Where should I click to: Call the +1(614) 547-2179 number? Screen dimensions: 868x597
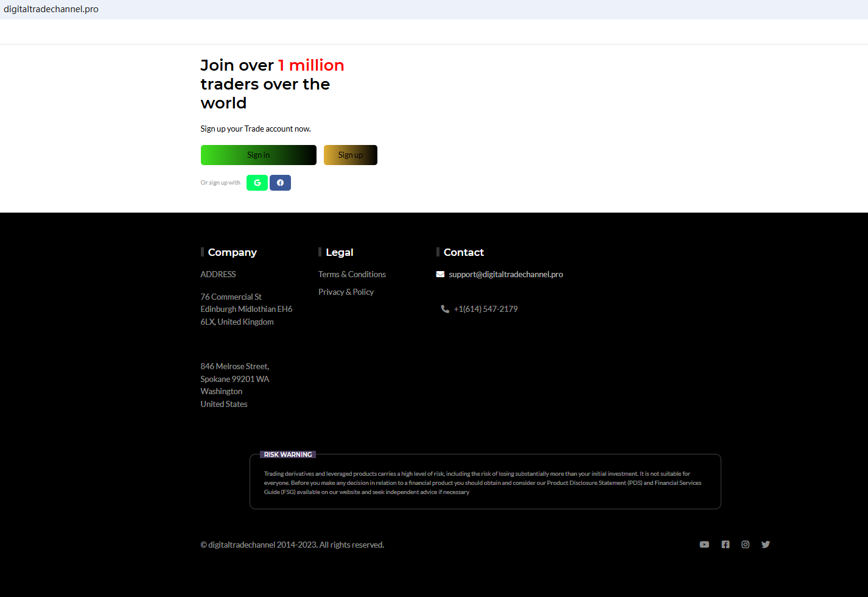click(486, 309)
